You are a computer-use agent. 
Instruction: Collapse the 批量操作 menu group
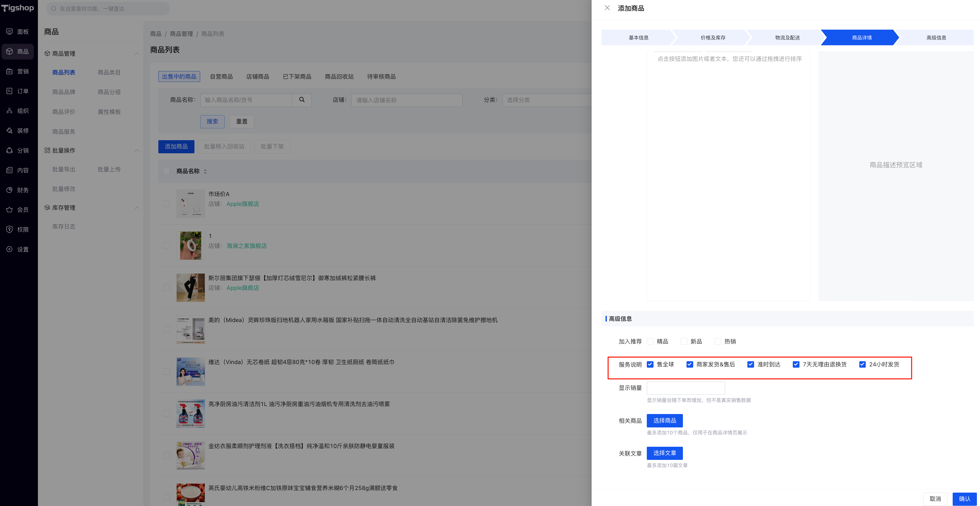(x=137, y=150)
